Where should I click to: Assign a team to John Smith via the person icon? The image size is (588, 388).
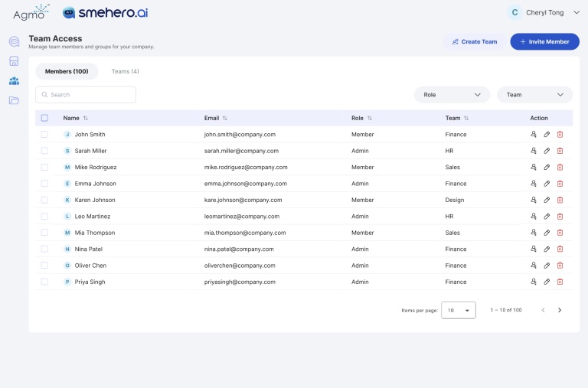[533, 134]
